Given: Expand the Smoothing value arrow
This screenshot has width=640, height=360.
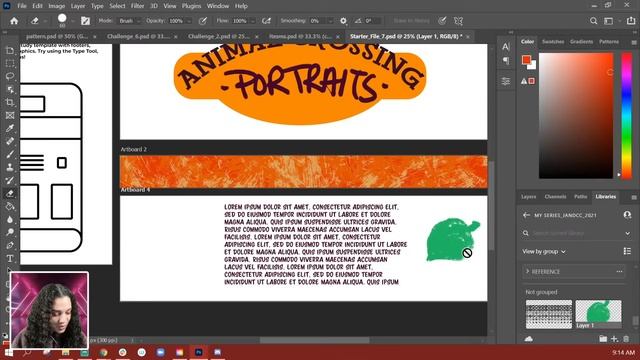Looking at the screenshot, I should (x=330, y=21).
